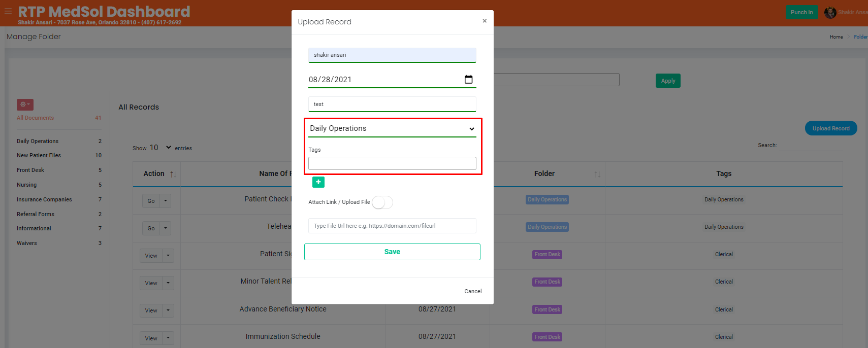Click the Save button
This screenshot has width=868, height=348.
point(392,252)
